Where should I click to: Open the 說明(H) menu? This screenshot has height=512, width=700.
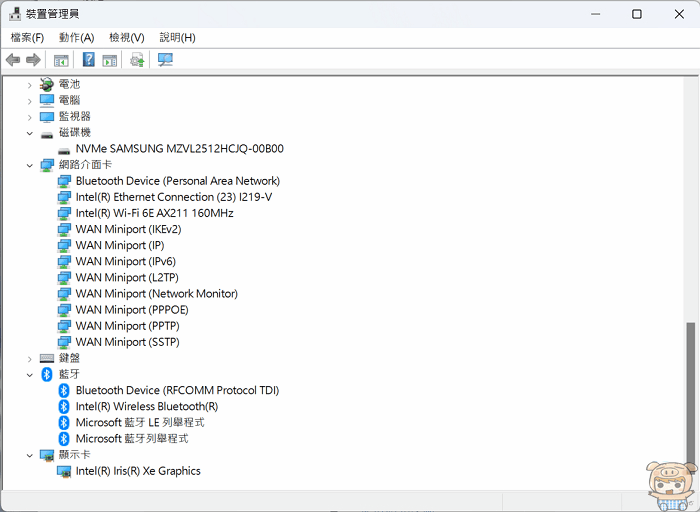[178, 38]
